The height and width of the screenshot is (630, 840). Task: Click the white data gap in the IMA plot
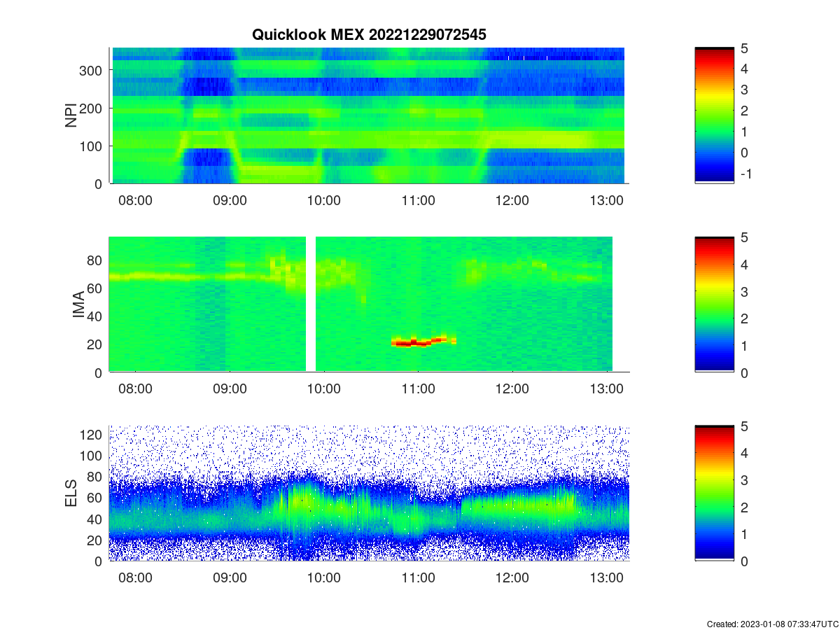point(311,304)
